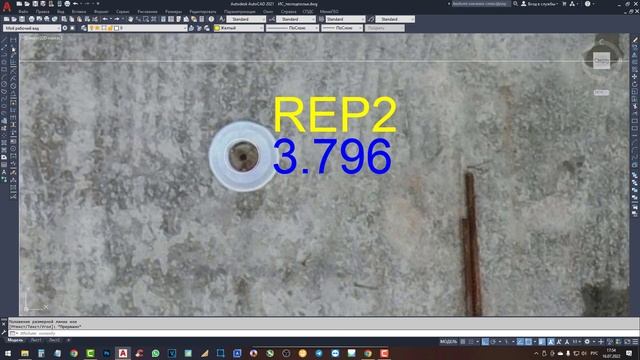Screen dimensions: 640x360
Task: Open the MenuGEO menu
Action: [329, 12]
